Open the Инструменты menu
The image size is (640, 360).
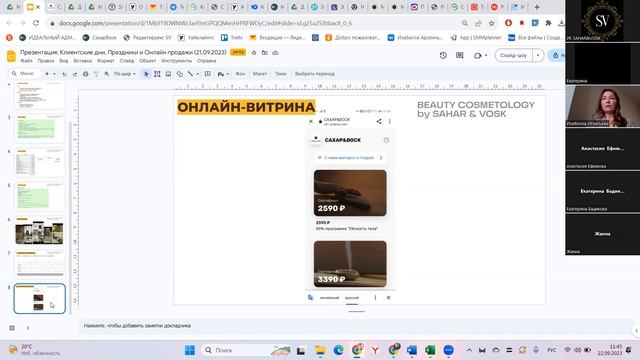tap(176, 61)
